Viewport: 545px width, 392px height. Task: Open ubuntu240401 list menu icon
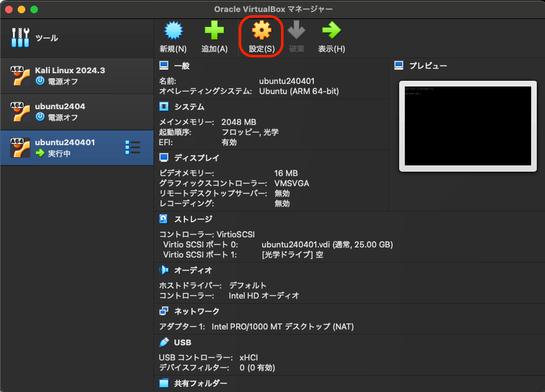(133, 148)
